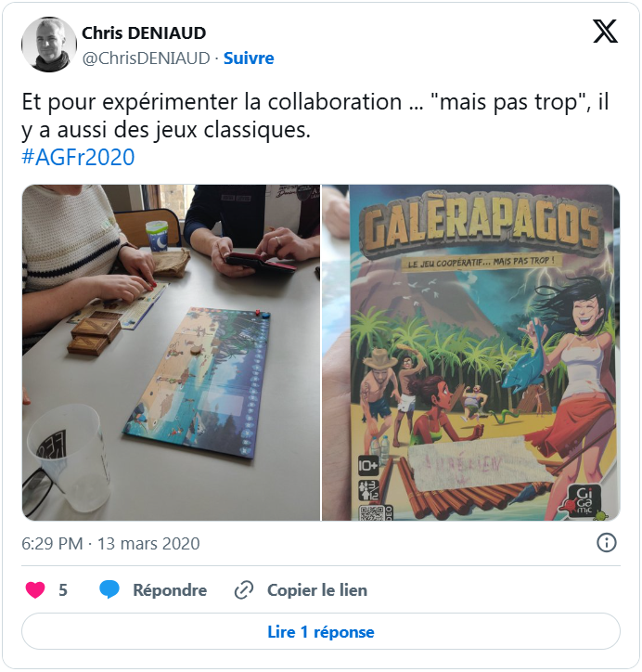Open the tweet timestamp 6:29 PM
Viewport: 642px width, 672px height.
tap(52, 543)
